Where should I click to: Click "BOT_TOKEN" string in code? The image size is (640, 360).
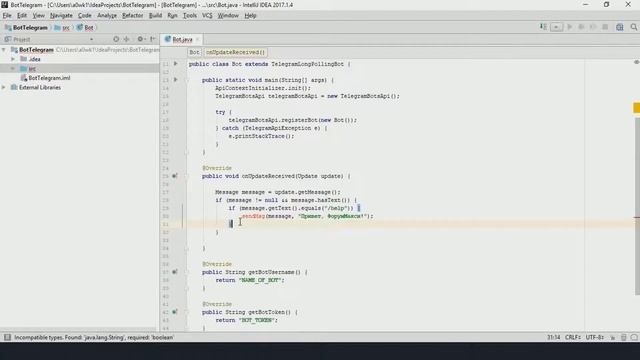[258, 320]
